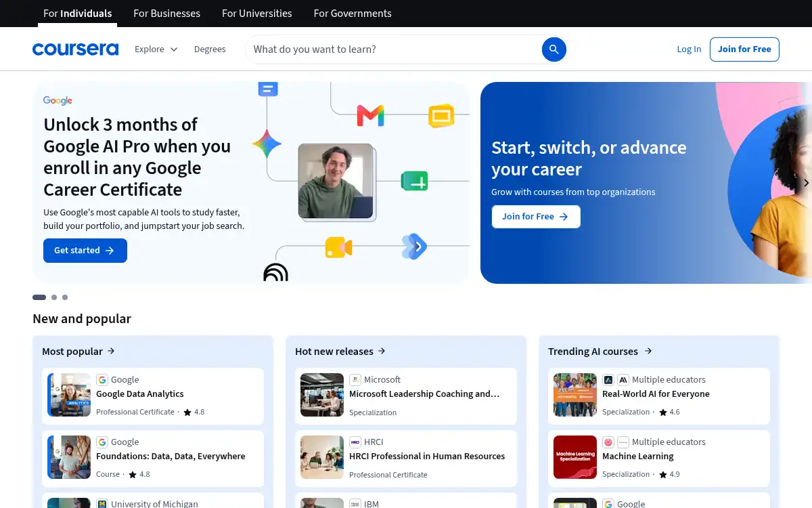Open the Google Data Analytics course thumbnail

pyautogui.click(x=69, y=395)
